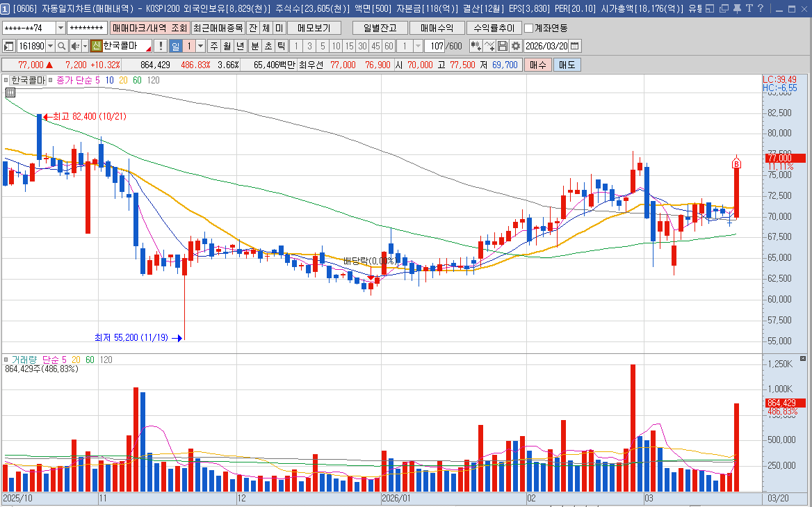Screen dimensions: 812x507
Task: Click the candlestick add-chart icon
Action: [476, 46]
